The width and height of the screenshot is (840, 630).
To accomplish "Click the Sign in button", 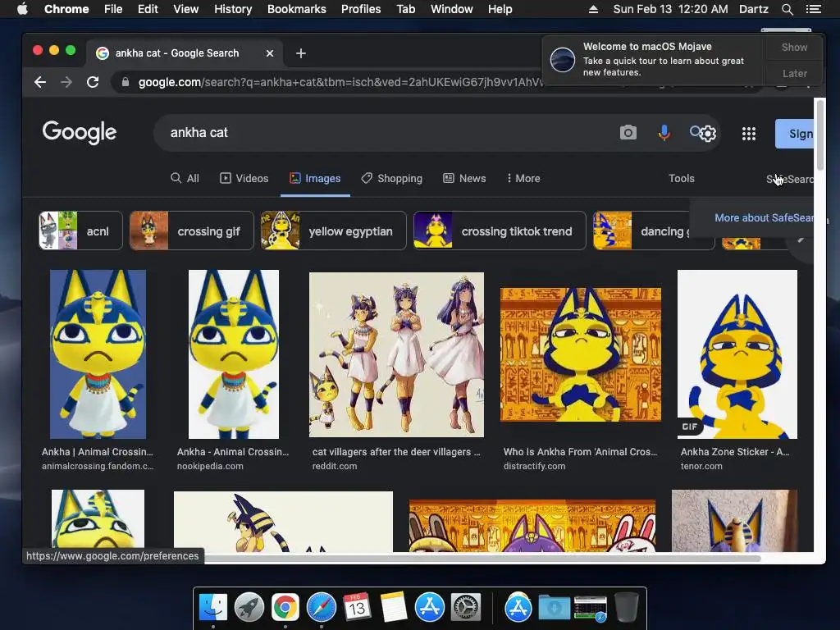I will [x=794, y=134].
